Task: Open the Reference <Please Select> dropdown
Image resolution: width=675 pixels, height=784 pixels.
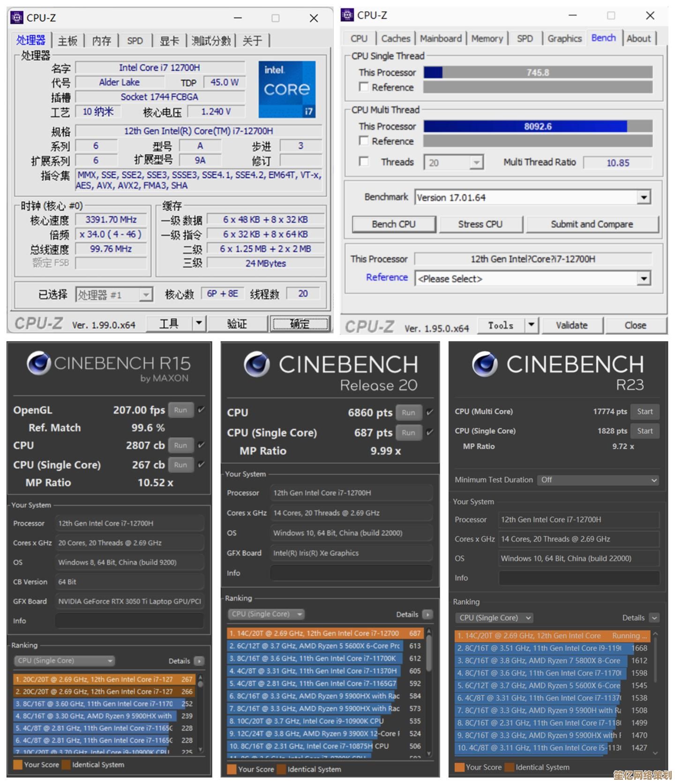Action: (x=644, y=279)
